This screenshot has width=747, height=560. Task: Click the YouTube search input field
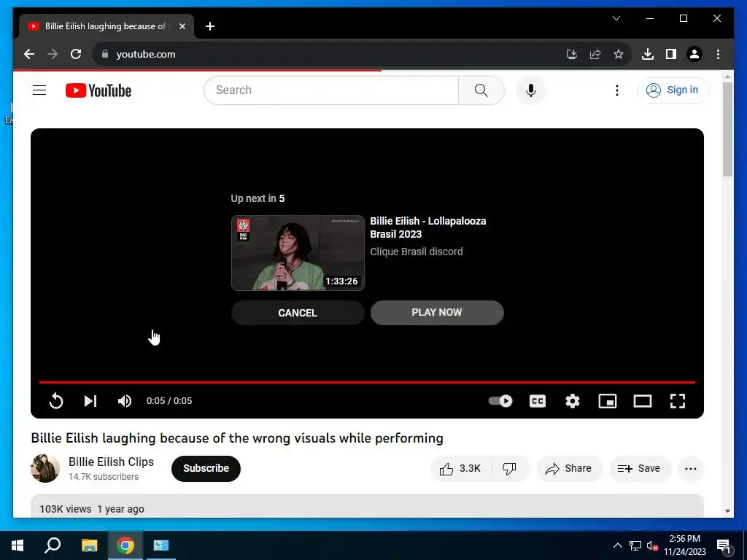[x=331, y=90]
